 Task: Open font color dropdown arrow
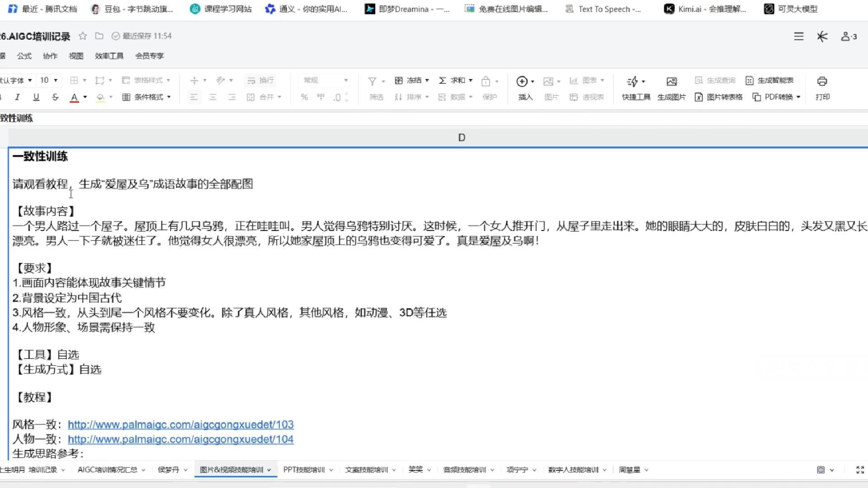pos(85,97)
